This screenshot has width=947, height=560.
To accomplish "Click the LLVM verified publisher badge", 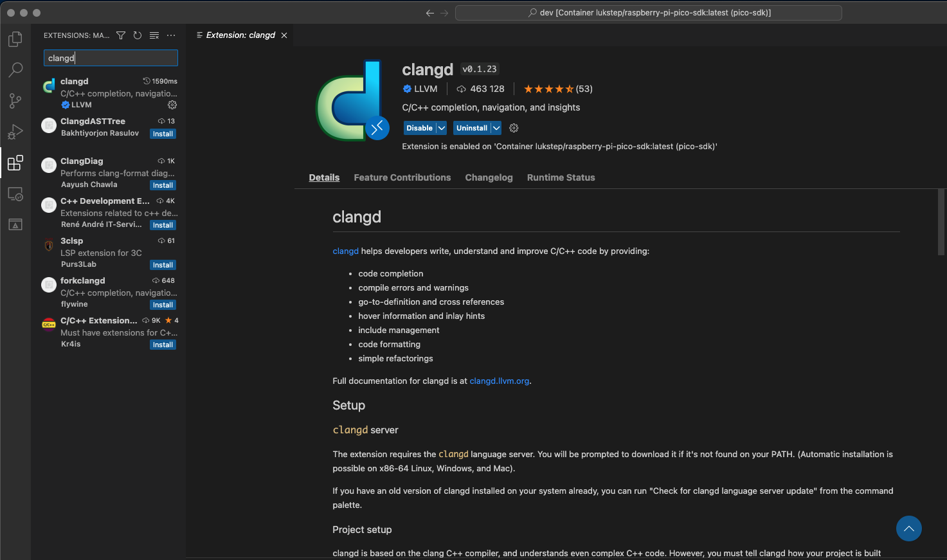I will [x=407, y=89].
